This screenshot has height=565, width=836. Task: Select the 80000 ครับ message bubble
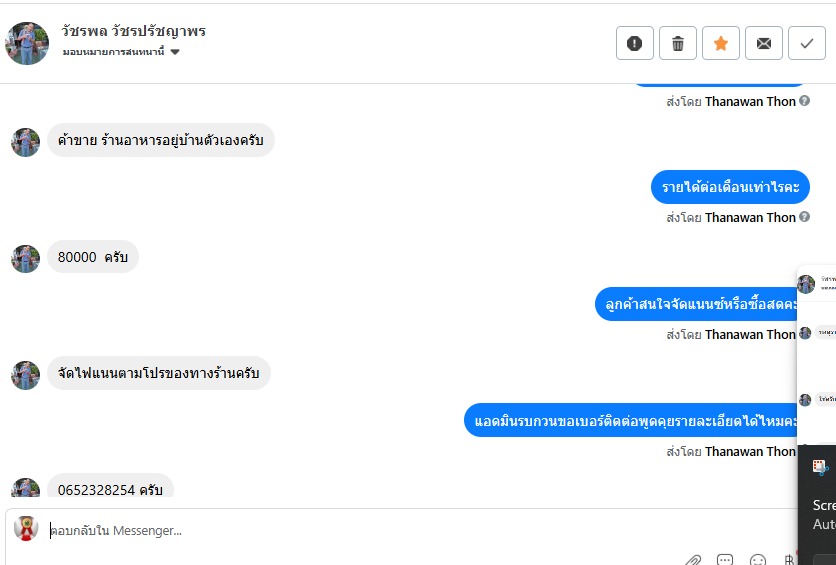coord(93,257)
